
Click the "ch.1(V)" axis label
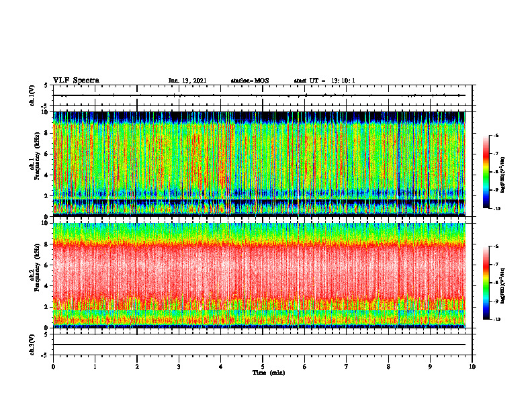click(32, 95)
